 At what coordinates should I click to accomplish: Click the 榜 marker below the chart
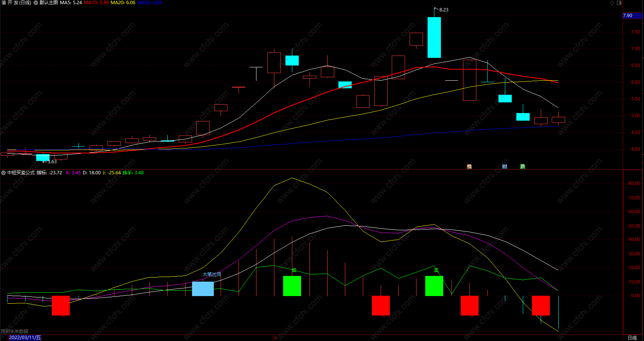point(469,167)
